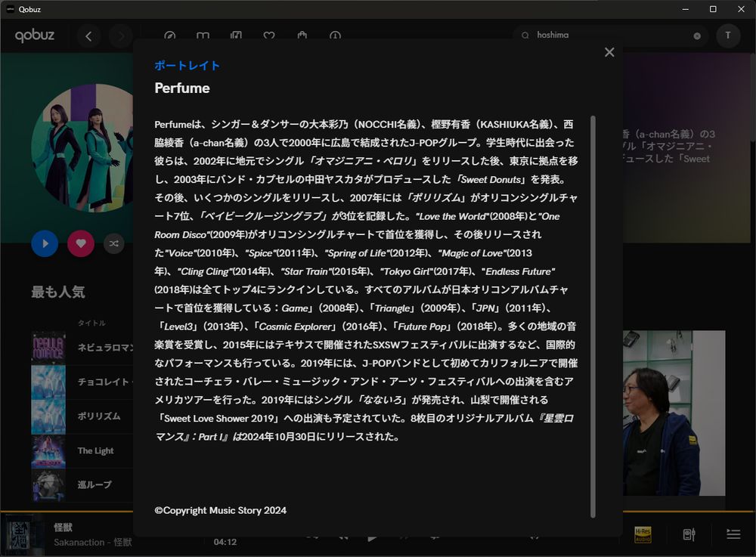Click now-playing song title 怪獣

pyautogui.click(x=64, y=528)
